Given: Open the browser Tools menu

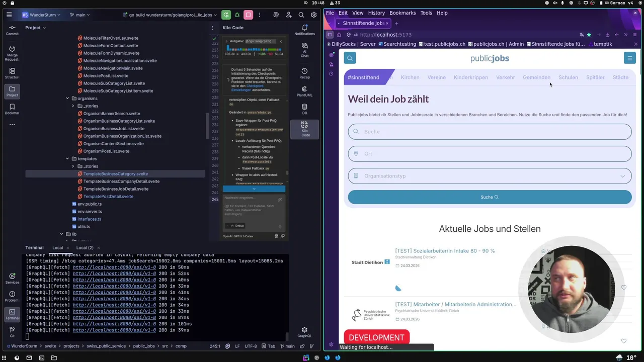Looking at the screenshot, I should 426,13.
